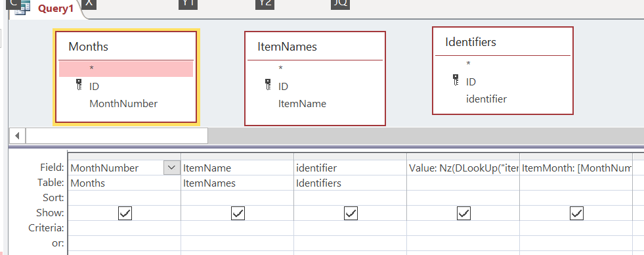Screen dimensions: 644x255
Task: Click the Sort cell under identifier column
Action: click(351, 198)
